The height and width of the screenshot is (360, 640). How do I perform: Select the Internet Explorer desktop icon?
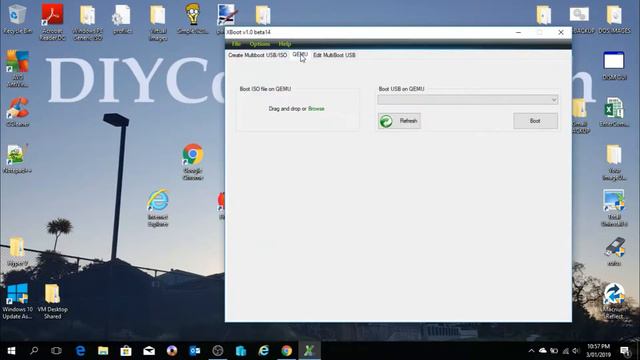158,208
